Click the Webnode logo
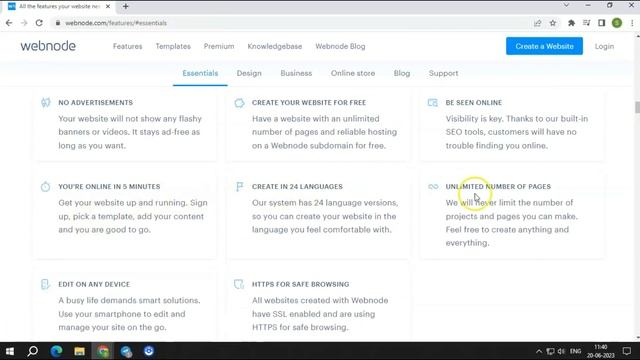The width and height of the screenshot is (640, 360). (x=48, y=46)
